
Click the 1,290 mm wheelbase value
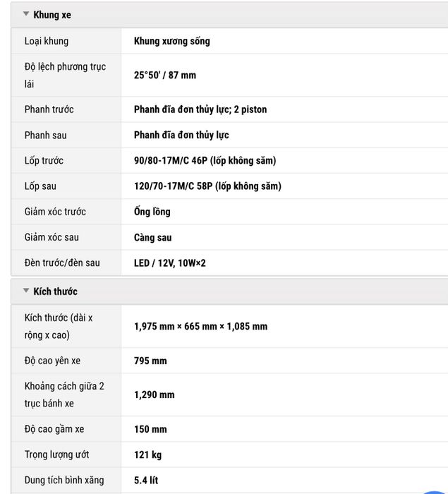(154, 394)
